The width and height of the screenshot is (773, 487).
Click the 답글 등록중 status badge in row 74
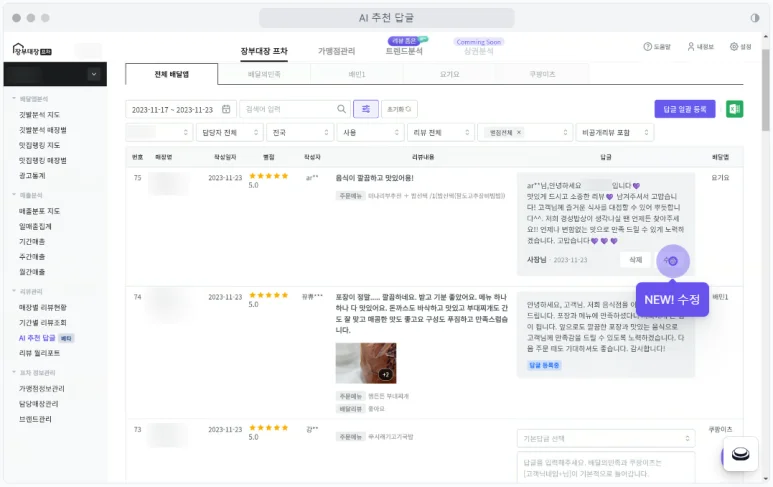[x=544, y=365]
